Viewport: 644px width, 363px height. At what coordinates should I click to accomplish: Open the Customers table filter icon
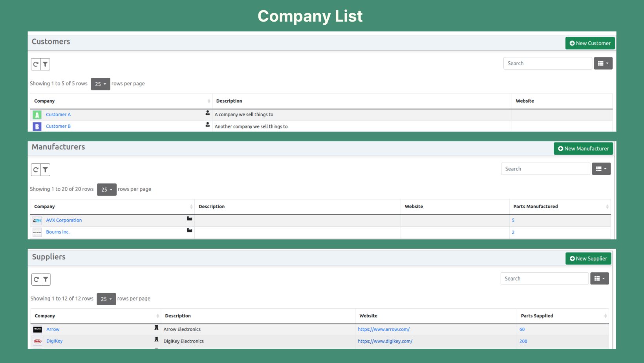[46, 64]
